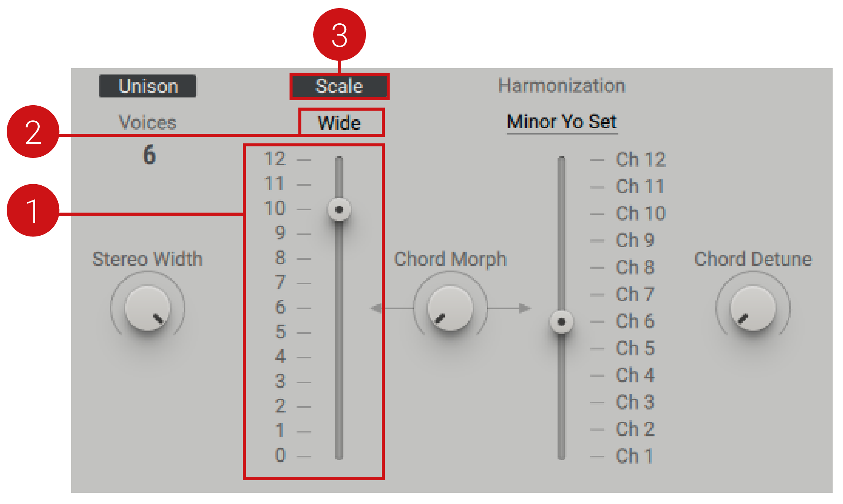
Task: Click the Voices count value 6
Action: (x=149, y=155)
